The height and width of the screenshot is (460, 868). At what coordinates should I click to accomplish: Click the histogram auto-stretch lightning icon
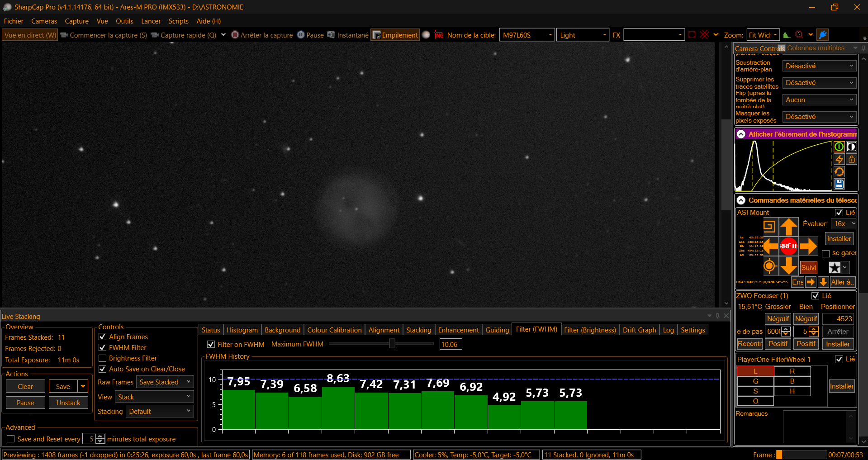839,159
